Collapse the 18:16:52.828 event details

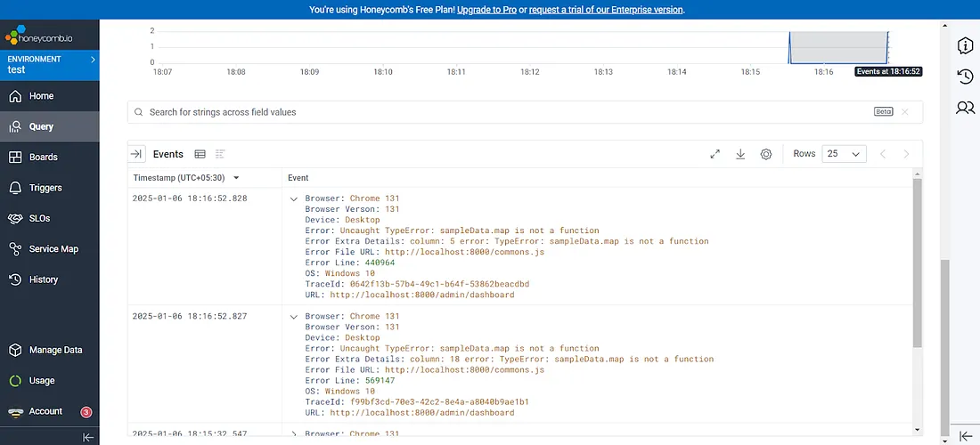(294, 198)
